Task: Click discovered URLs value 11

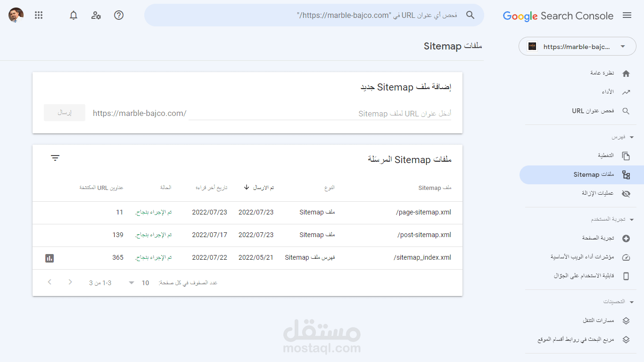Action: pyautogui.click(x=120, y=212)
